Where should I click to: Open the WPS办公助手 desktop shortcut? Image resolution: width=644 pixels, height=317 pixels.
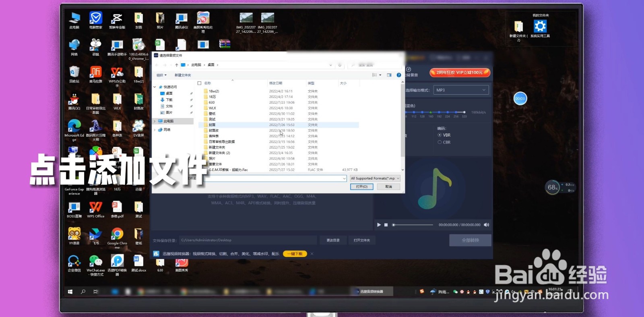click(117, 77)
